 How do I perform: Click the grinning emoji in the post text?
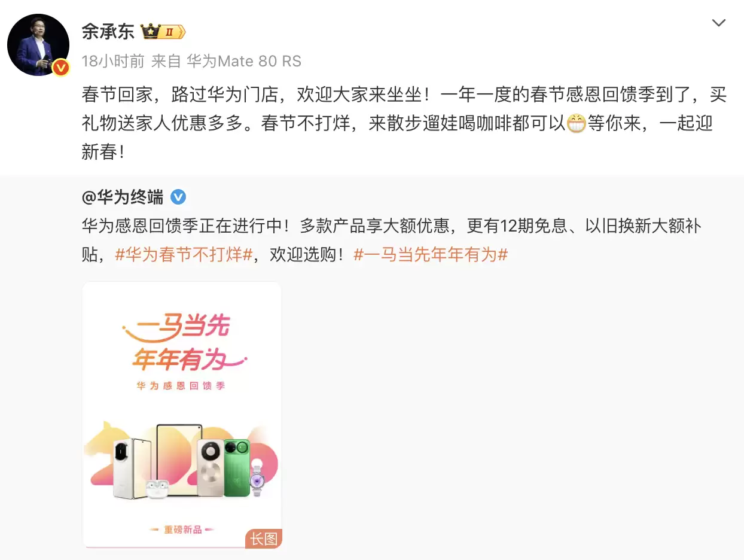(575, 124)
